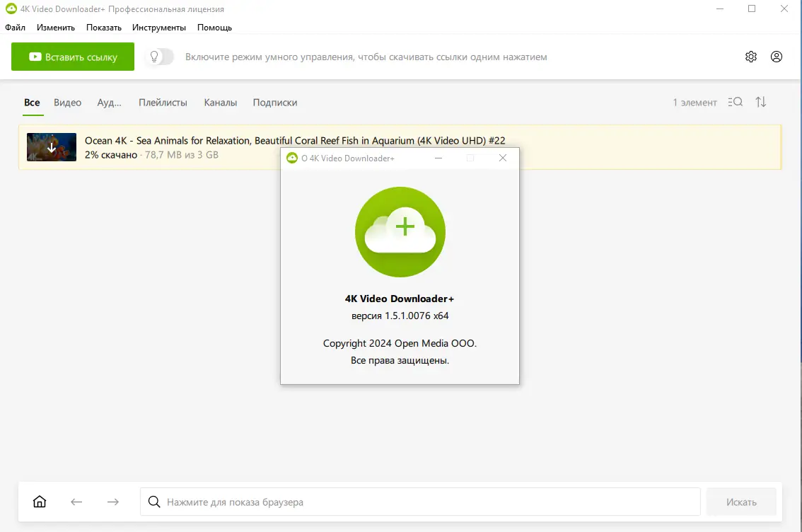Image resolution: width=802 pixels, height=532 pixels.
Task: Minimize the main application window
Action: [720, 8]
